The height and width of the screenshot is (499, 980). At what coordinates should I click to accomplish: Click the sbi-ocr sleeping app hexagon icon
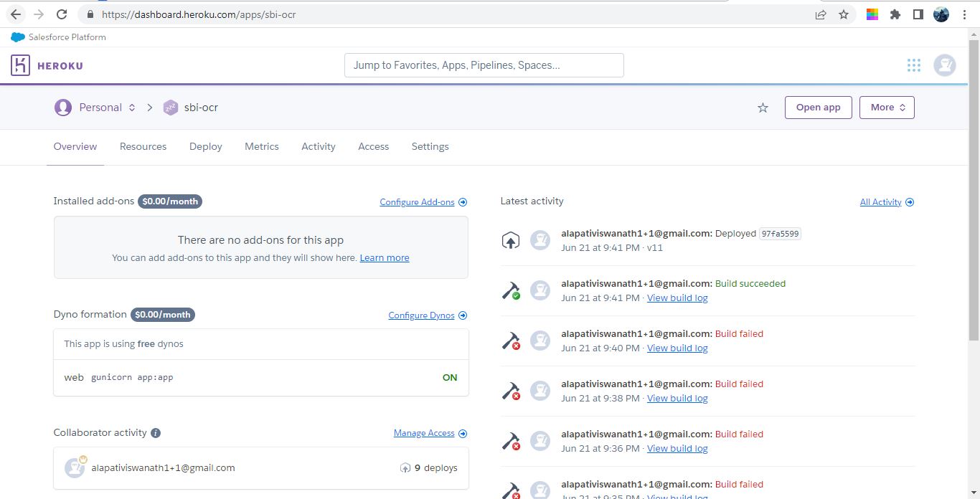coord(170,108)
